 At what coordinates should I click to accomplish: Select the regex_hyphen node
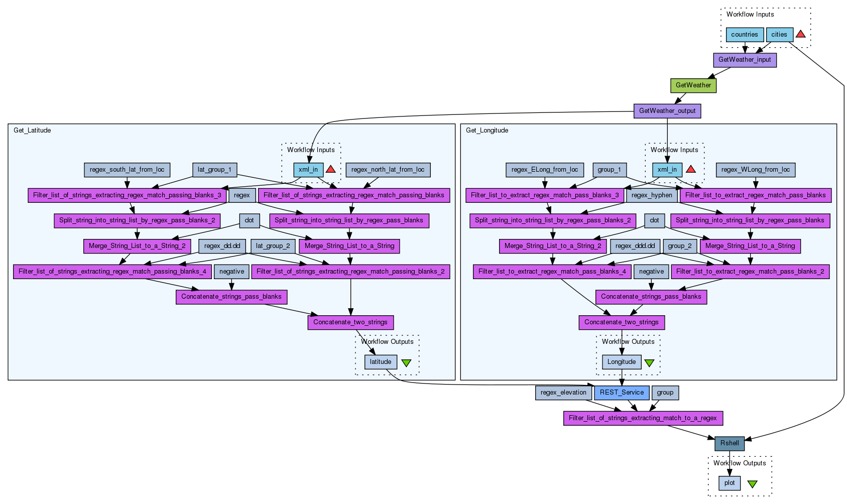[651, 195]
